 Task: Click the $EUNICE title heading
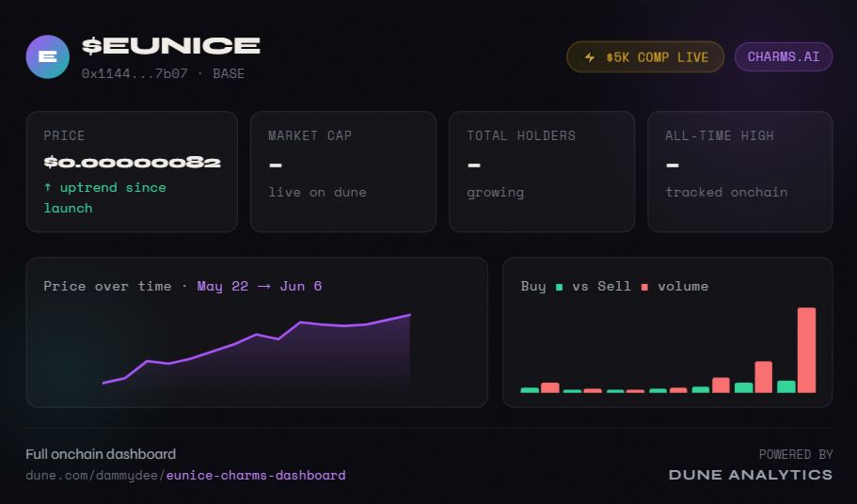pos(171,46)
